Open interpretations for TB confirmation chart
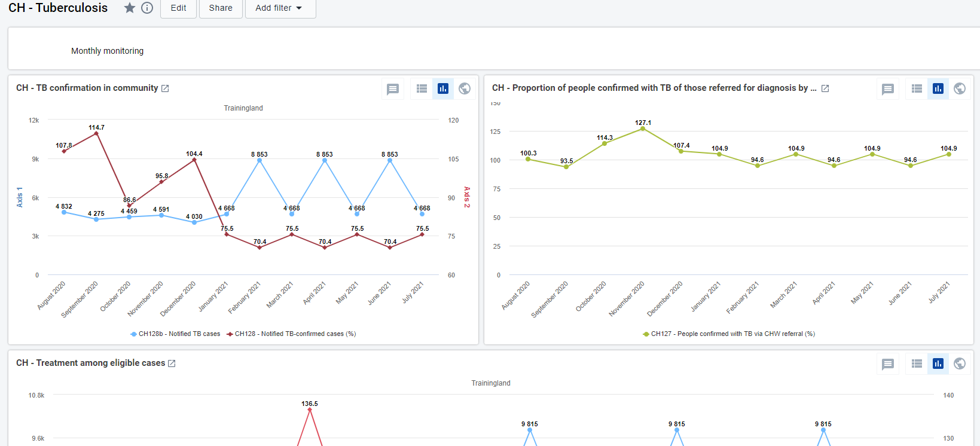 click(393, 89)
